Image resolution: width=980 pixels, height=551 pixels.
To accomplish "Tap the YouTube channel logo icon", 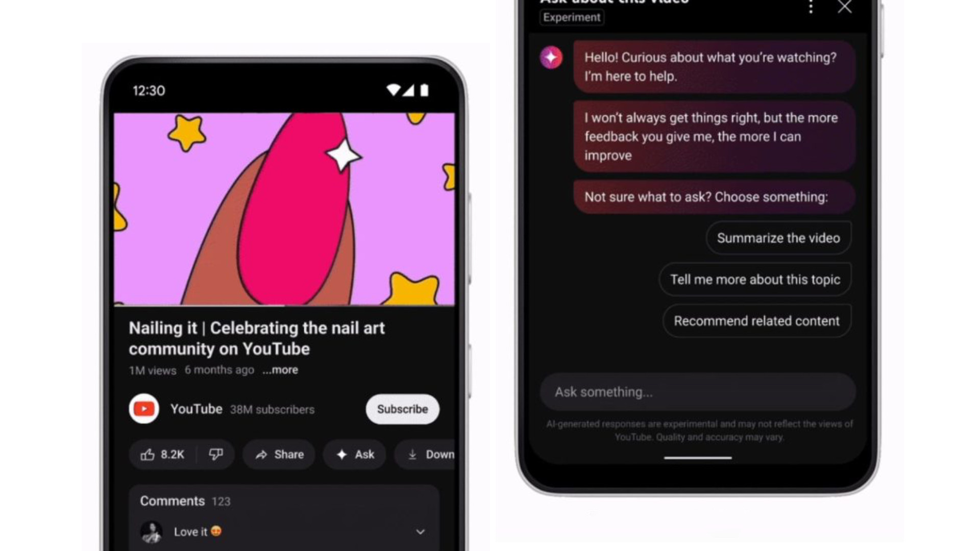I will 144,409.
